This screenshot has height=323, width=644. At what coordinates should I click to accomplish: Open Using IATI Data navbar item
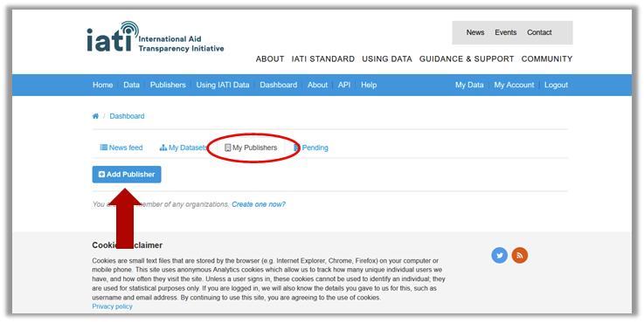(223, 85)
